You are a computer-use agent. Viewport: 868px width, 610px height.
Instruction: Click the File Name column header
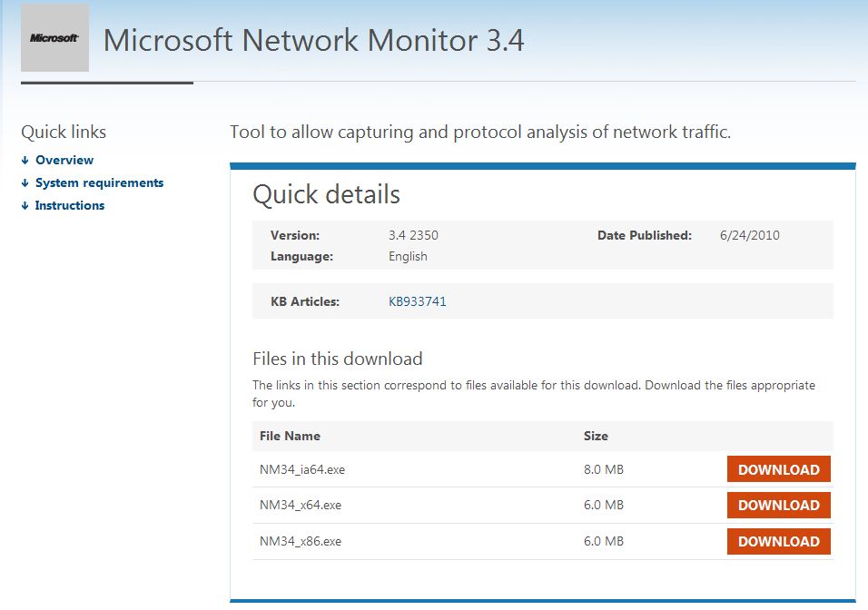(x=290, y=437)
